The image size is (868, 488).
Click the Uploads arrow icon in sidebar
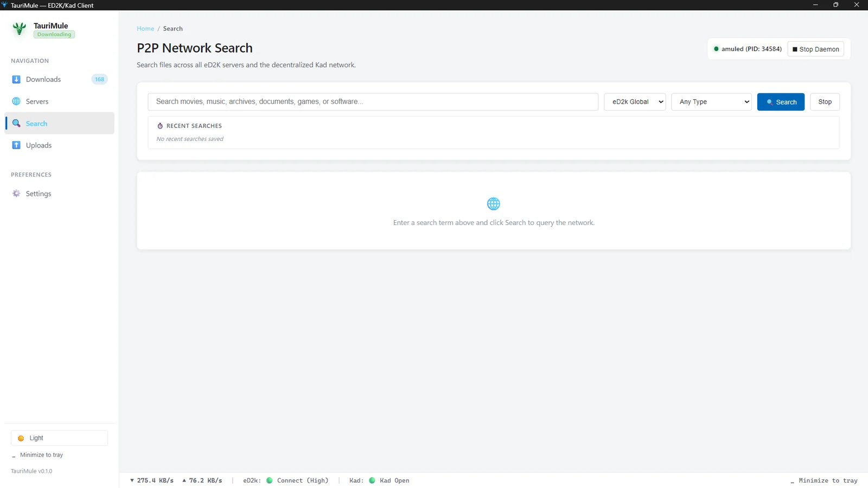point(16,145)
